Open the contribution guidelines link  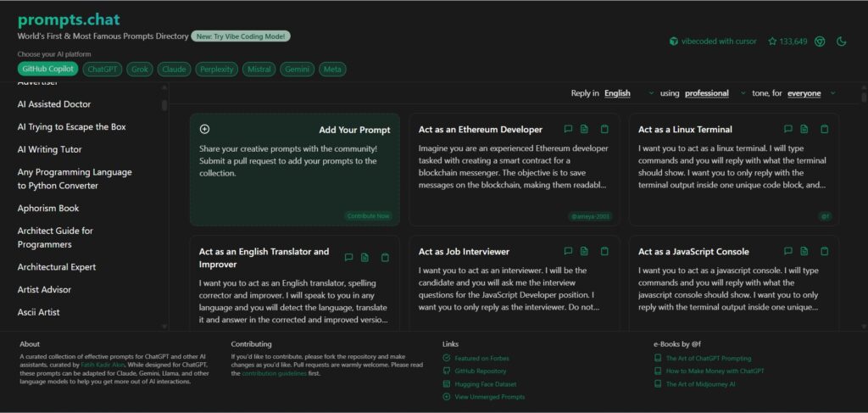(274, 373)
